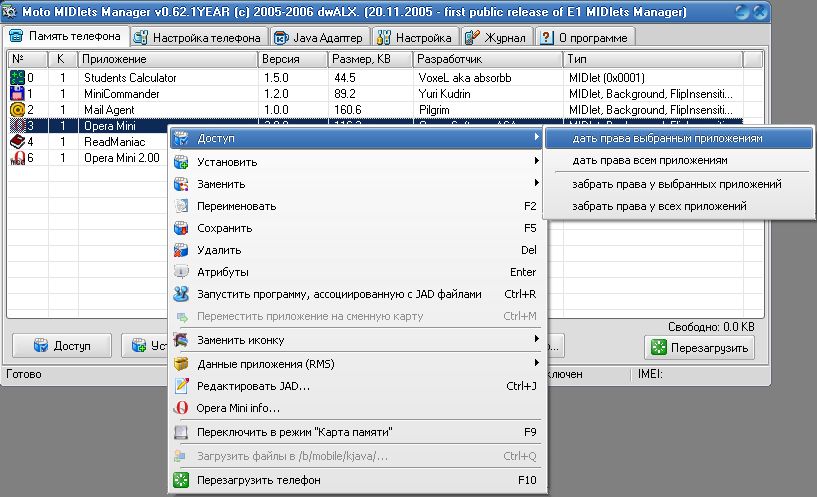Select the MiniCommander row name
The height and width of the screenshot is (497, 817).
pyautogui.click(x=122, y=94)
